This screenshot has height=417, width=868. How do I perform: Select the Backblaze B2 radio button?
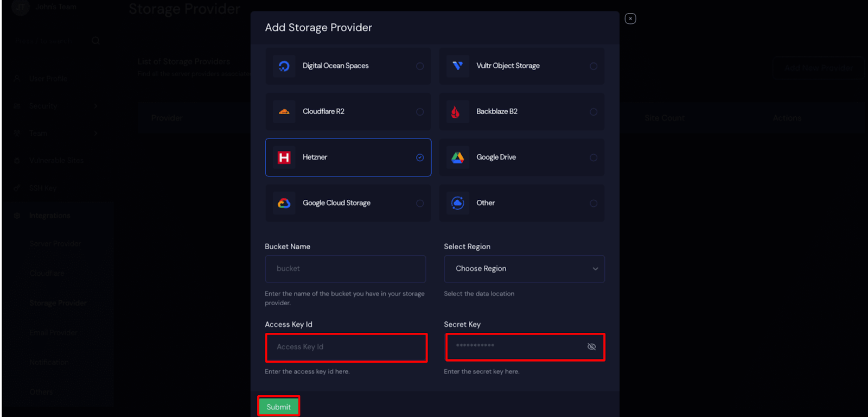coord(593,112)
